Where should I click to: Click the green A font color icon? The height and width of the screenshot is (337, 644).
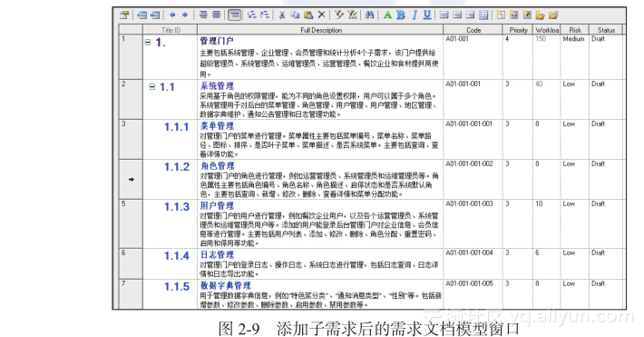pos(387,15)
